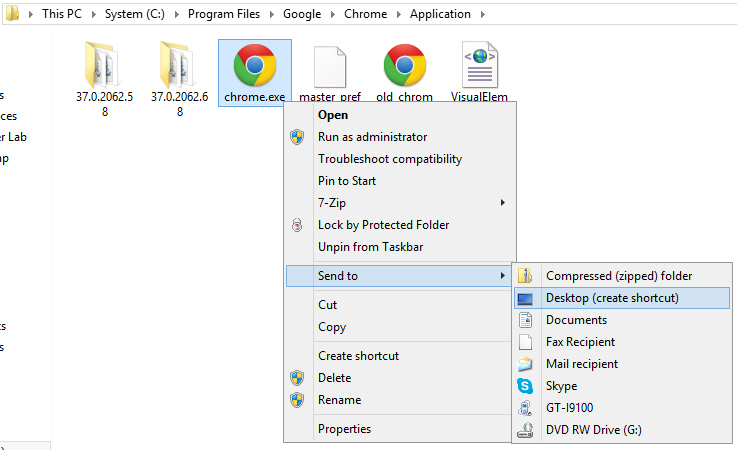
Task: Open dropdown arrow after This PC breadcrumb
Action: coord(94,15)
